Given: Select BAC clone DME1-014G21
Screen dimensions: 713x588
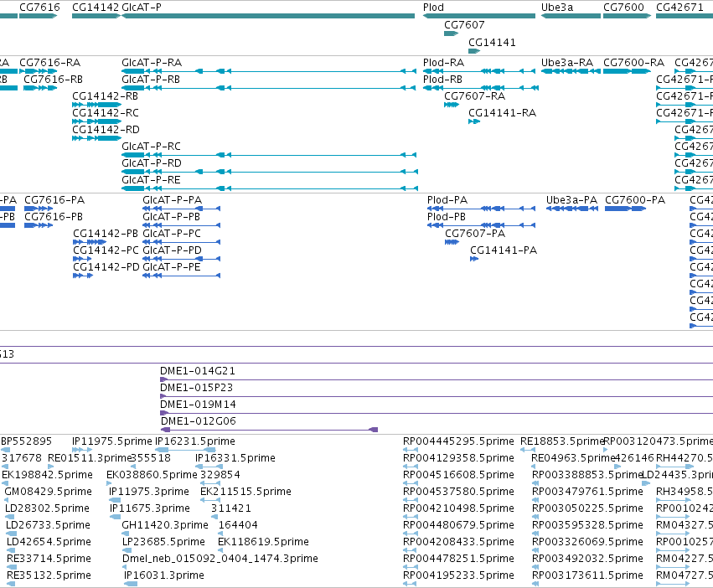Looking at the screenshot, I should (x=437, y=379).
